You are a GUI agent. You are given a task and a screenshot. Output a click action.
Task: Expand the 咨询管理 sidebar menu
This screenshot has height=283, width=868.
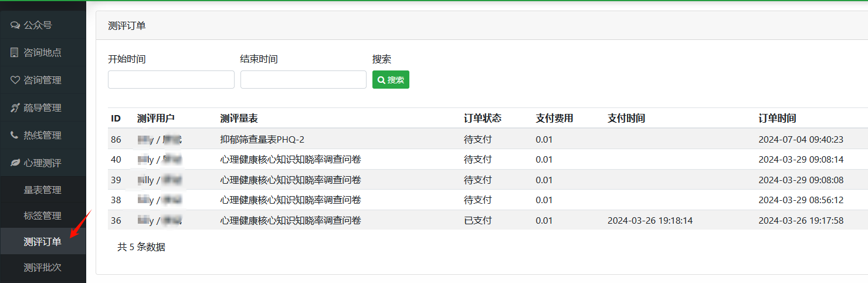point(43,80)
